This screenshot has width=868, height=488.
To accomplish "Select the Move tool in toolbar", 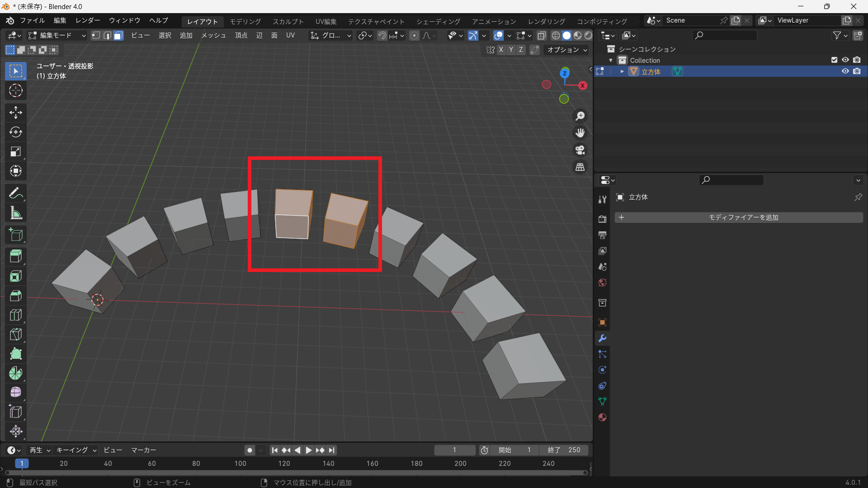I will [16, 113].
